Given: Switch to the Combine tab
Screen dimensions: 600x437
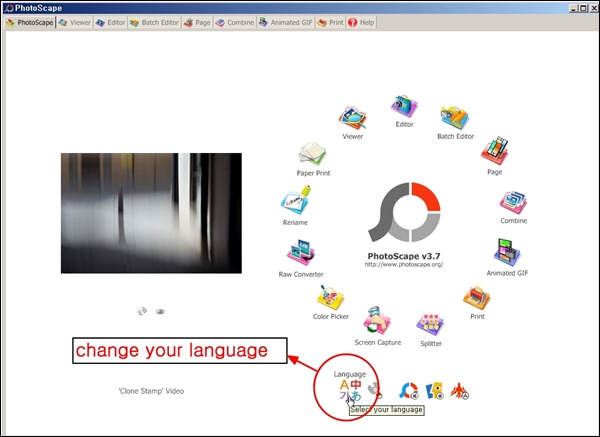Looking at the screenshot, I should point(235,23).
